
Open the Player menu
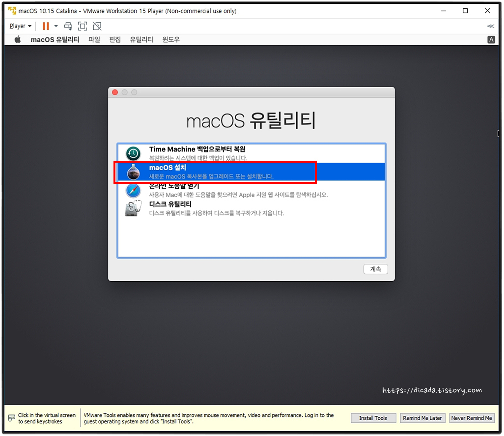[x=20, y=26]
